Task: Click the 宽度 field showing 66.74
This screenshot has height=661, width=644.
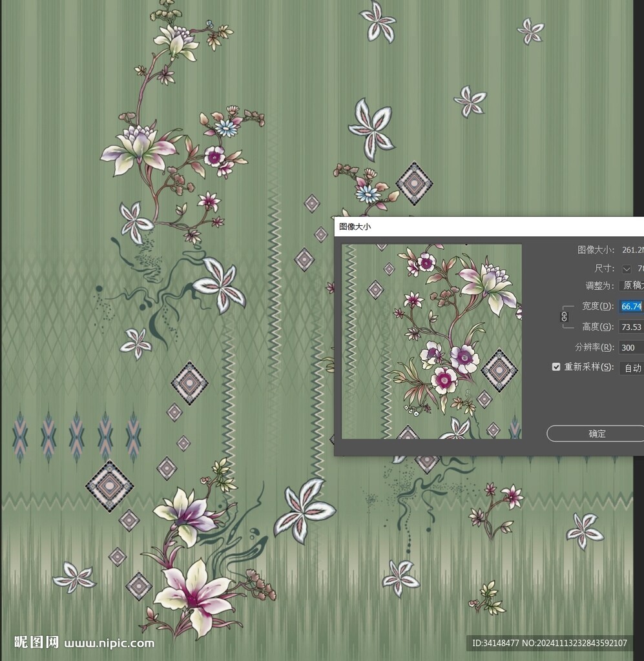Action: tap(630, 306)
